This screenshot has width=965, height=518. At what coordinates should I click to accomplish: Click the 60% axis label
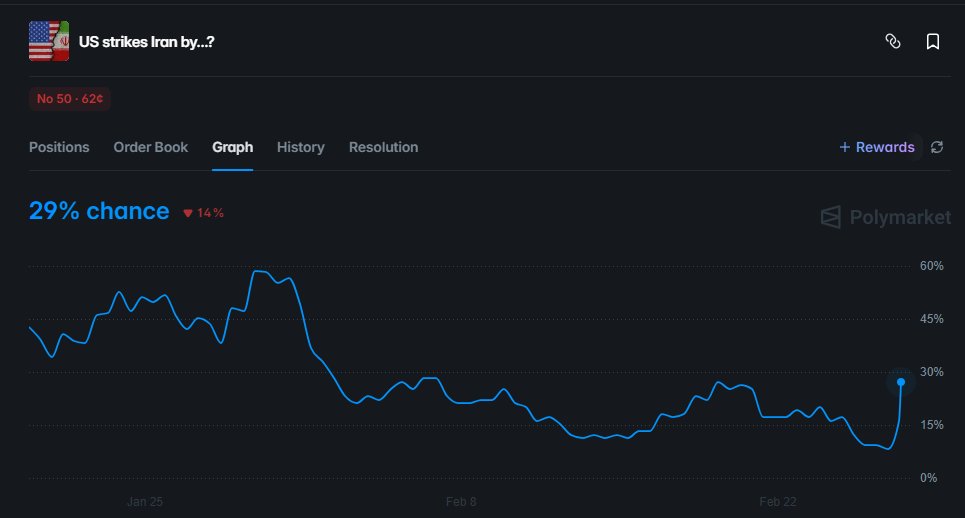click(x=931, y=266)
